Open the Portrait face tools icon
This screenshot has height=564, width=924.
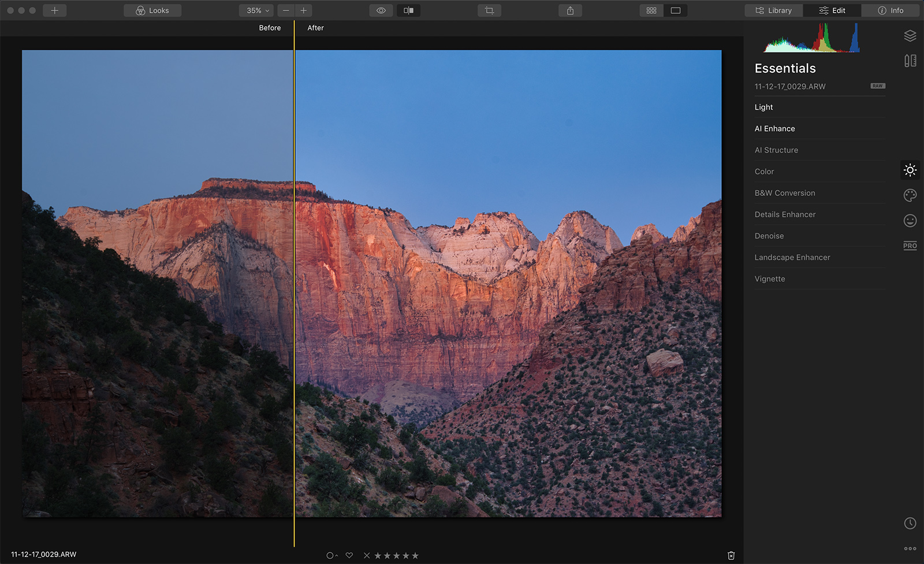910,221
